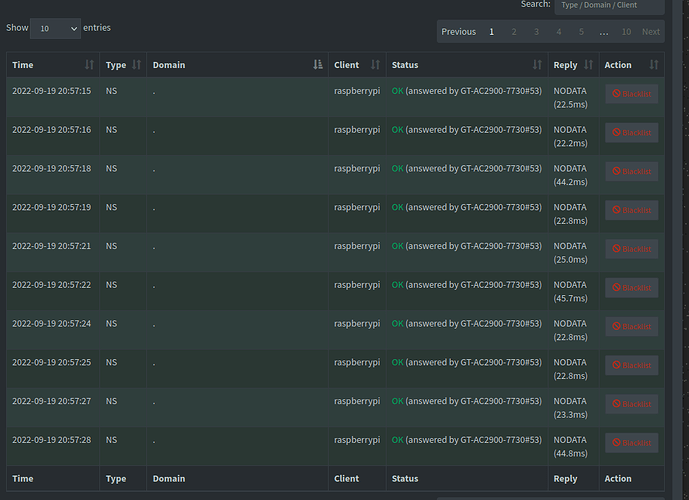Jump to page 10 in pagination
This screenshot has height=500, width=689.
pos(626,32)
